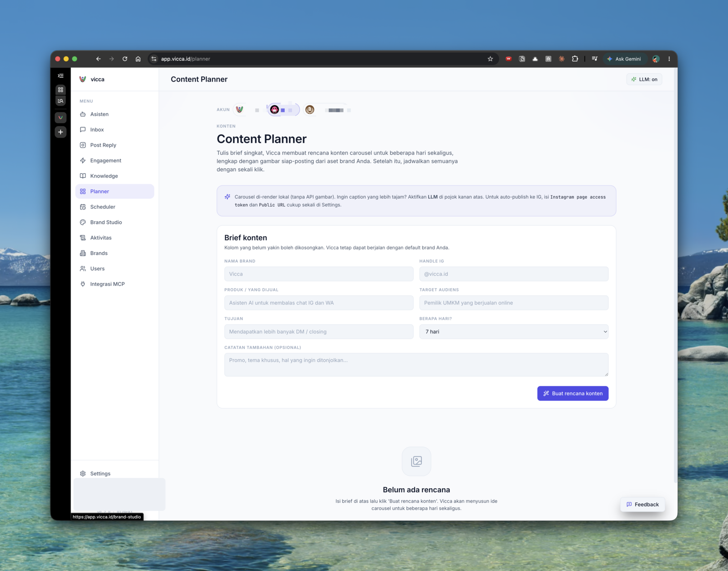The width and height of the screenshot is (728, 571).
Task: Open the Extensions puzzle piece menu
Action: [575, 59]
